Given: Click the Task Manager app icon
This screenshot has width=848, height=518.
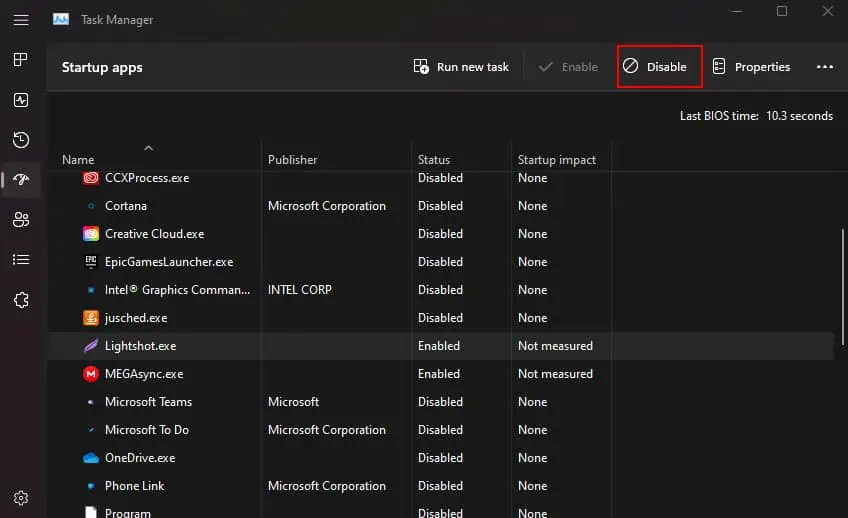Looking at the screenshot, I should 61,19.
